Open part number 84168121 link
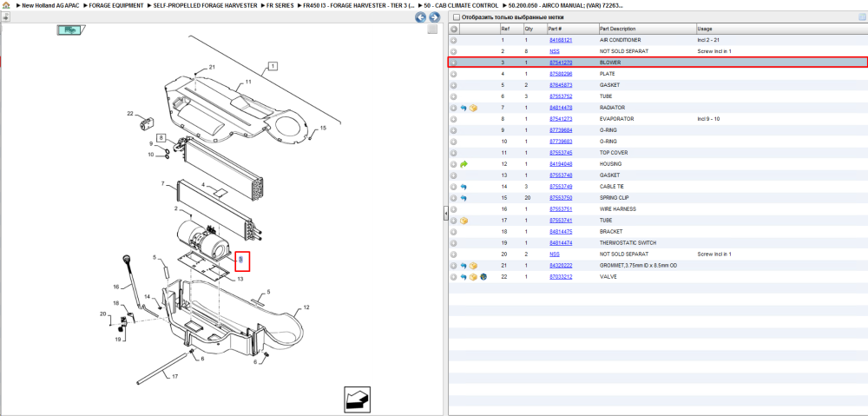This screenshot has height=416, width=868. (560, 41)
